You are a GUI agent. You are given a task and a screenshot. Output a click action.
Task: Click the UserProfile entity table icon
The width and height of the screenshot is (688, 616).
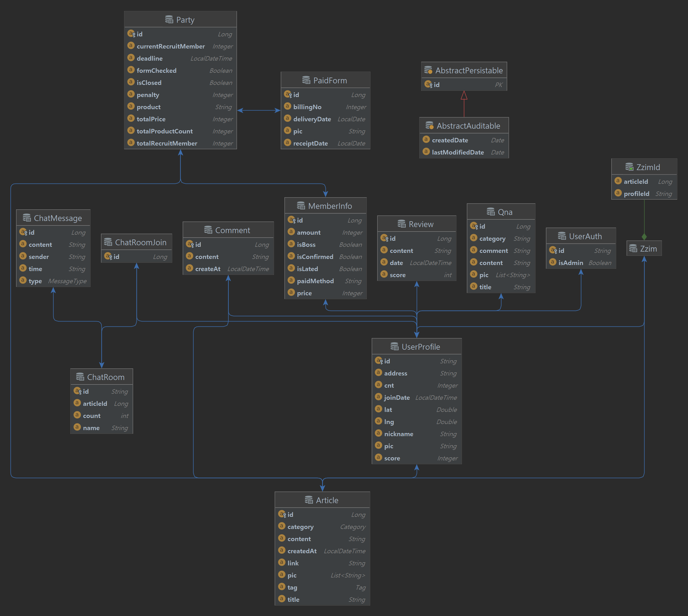point(394,346)
